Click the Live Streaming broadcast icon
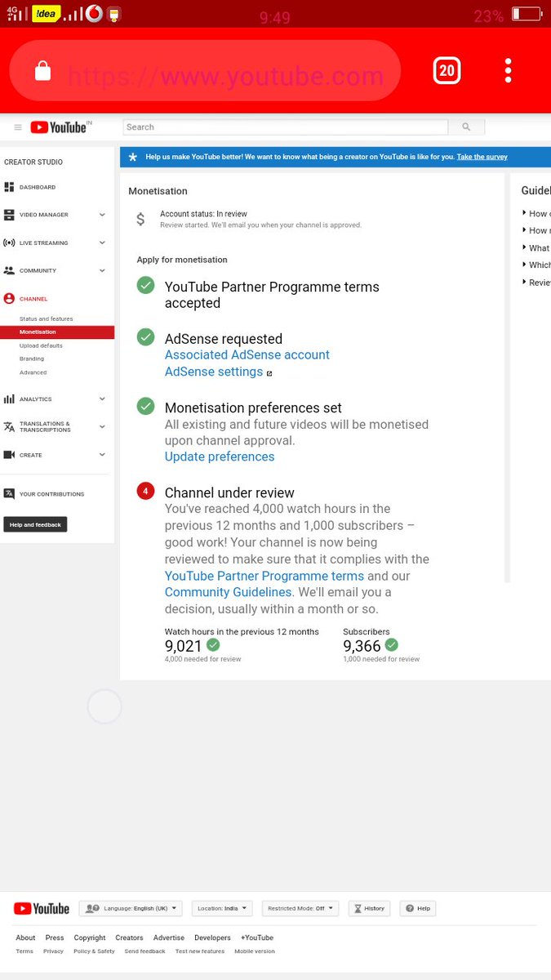 [x=9, y=243]
